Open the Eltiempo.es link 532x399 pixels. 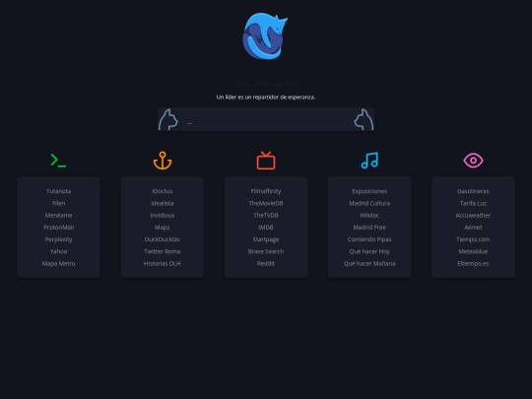click(x=473, y=263)
